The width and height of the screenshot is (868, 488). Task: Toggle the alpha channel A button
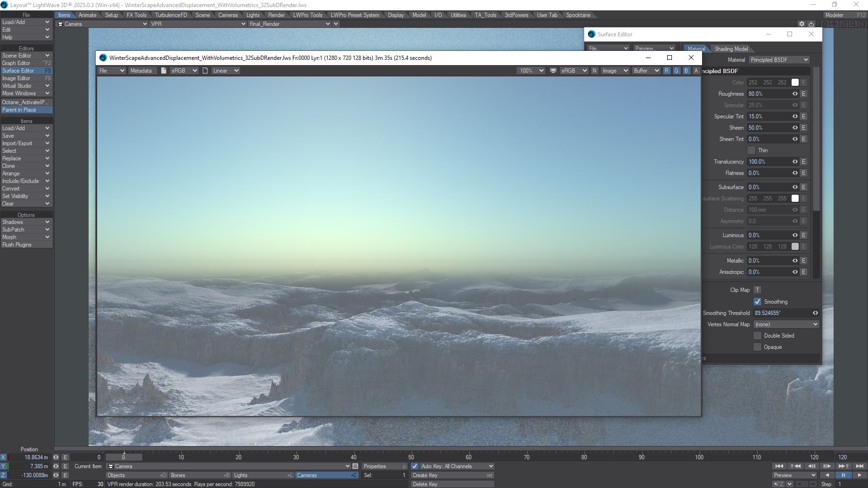pyautogui.click(x=696, y=71)
